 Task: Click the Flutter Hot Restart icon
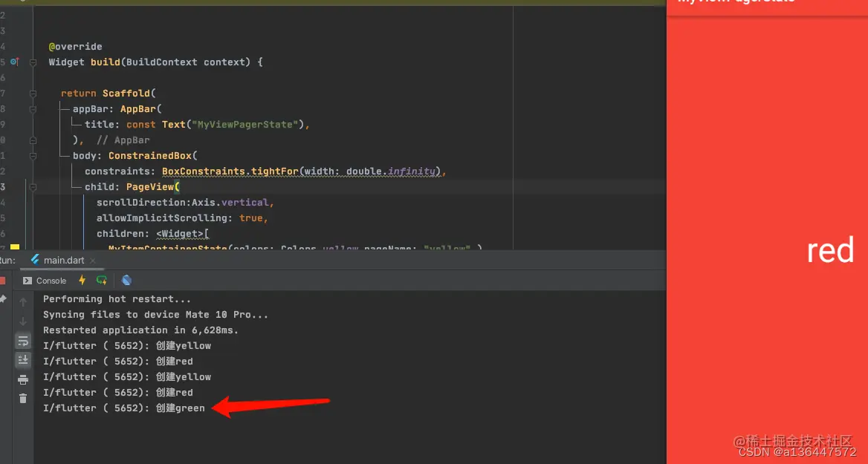[101, 281]
